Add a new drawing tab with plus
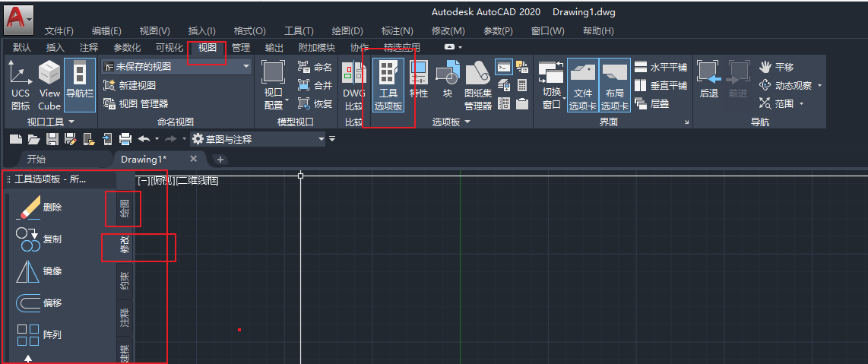 [x=220, y=160]
